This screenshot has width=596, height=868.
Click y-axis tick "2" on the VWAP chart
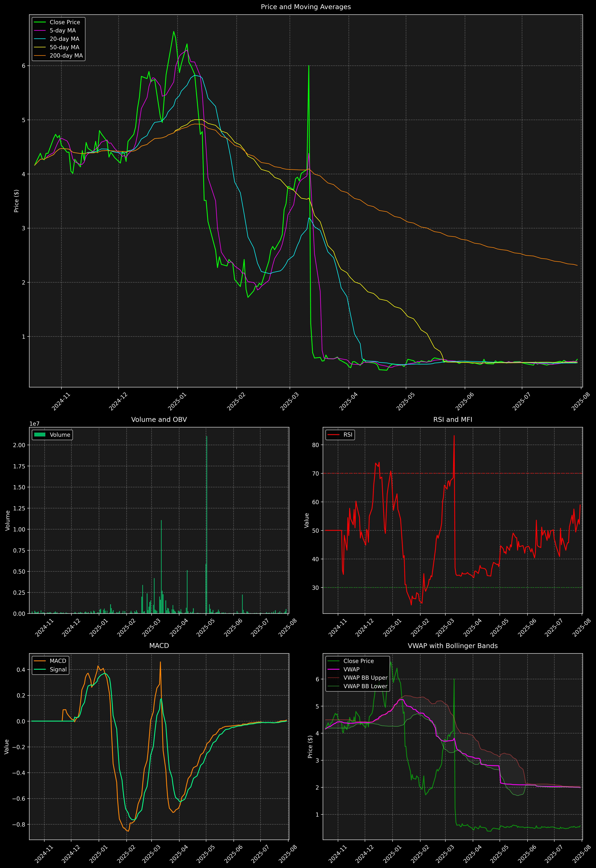(x=317, y=787)
